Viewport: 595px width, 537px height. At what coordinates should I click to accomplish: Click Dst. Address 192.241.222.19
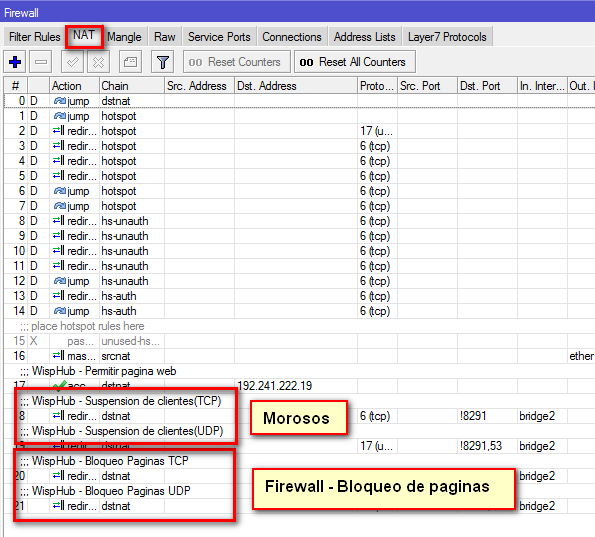(274, 386)
